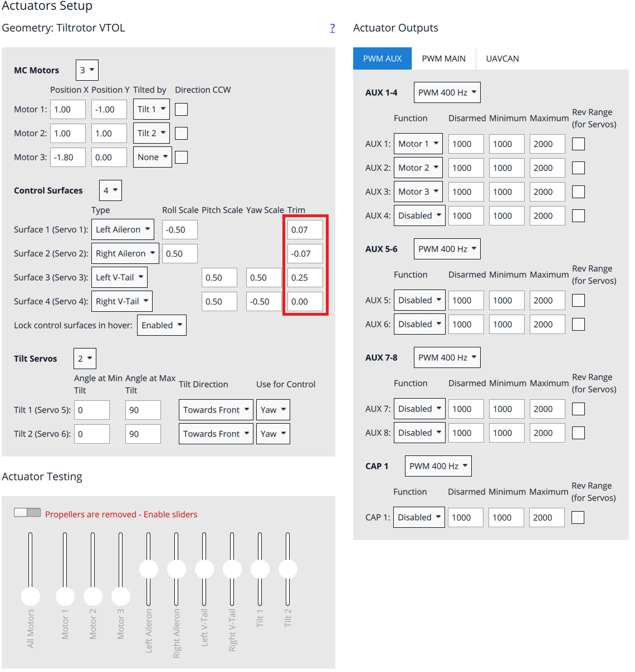635x672 pixels.
Task: Change AUX 1-4 PWM 400 Hz rate dropdown
Action: click(x=447, y=93)
